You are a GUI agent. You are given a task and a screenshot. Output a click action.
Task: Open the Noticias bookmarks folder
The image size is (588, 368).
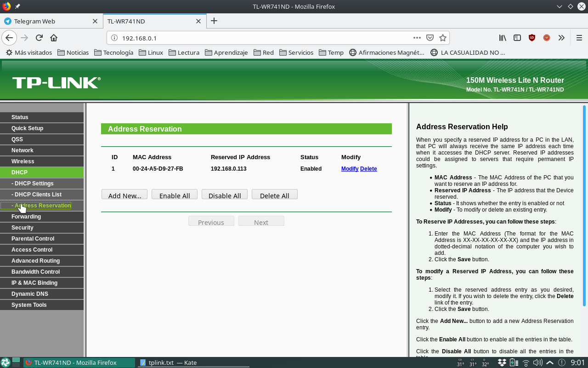[x=73, y=52]
